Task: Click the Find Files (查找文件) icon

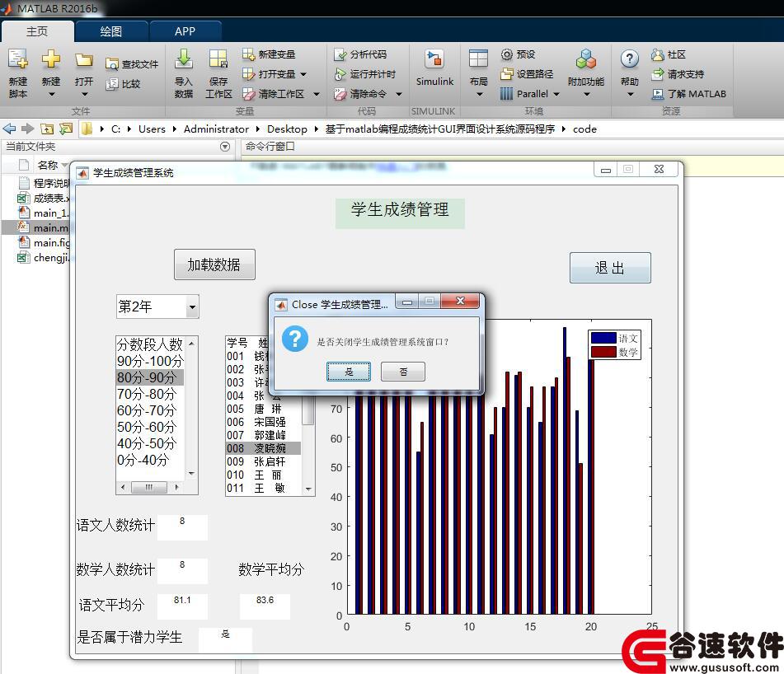Action: click(x=111, y=64)
